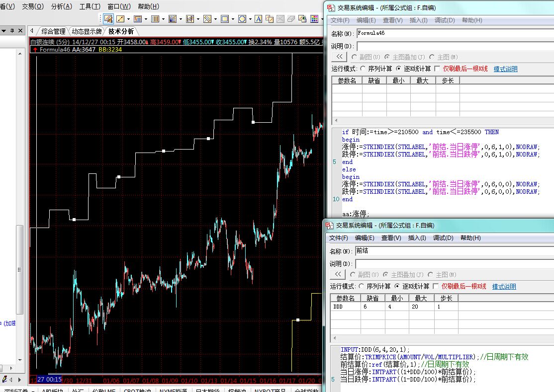Click the << collapse button in 前结 editor
554x392 pixels.
[338, 275]
